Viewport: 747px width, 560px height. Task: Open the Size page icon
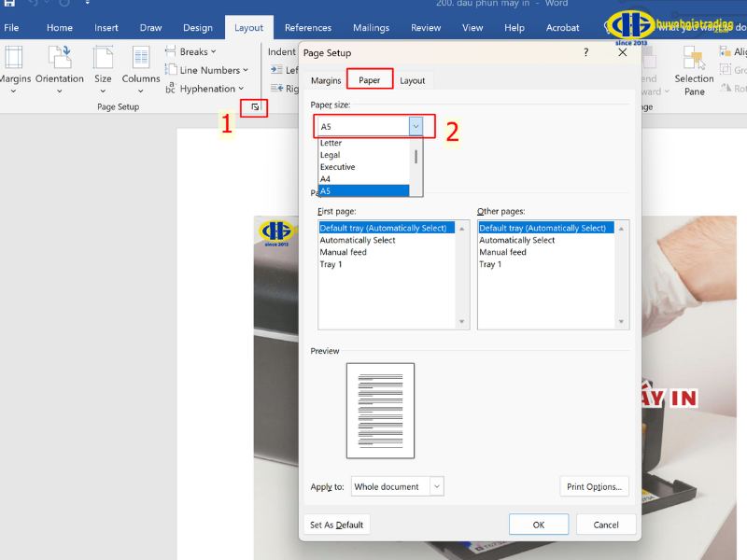(x=103, y=63)
